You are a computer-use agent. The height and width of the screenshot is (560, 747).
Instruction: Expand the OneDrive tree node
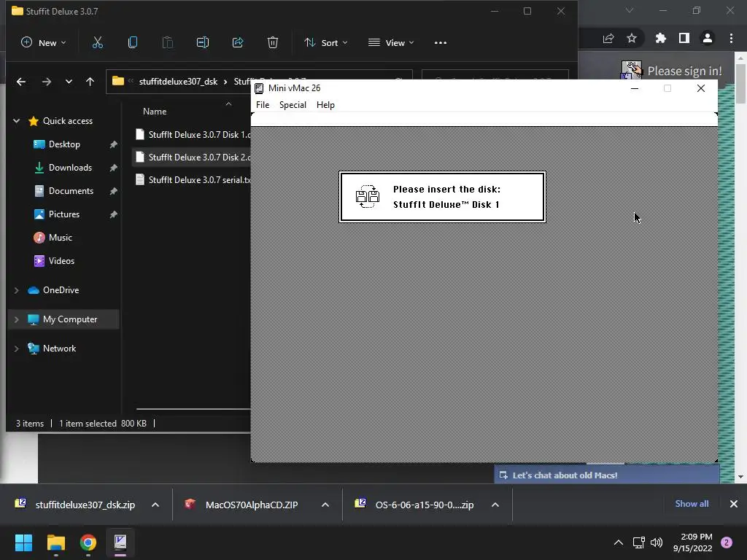click(x=16, y=290)
